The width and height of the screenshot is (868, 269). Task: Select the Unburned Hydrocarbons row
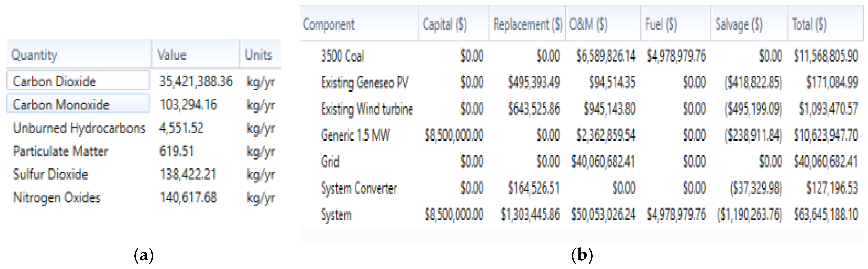tap(79, 128)
